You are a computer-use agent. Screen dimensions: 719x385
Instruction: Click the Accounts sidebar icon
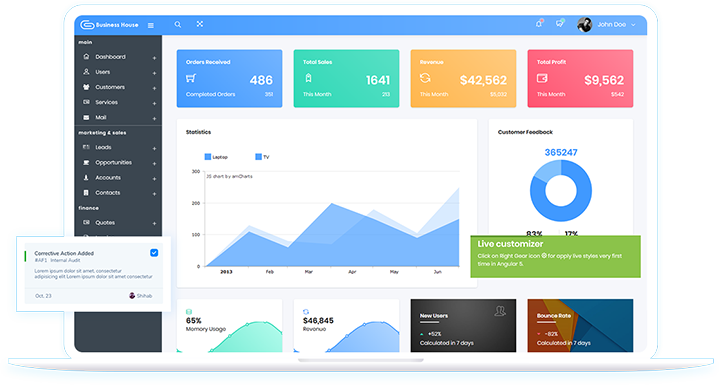coord(86,177)
